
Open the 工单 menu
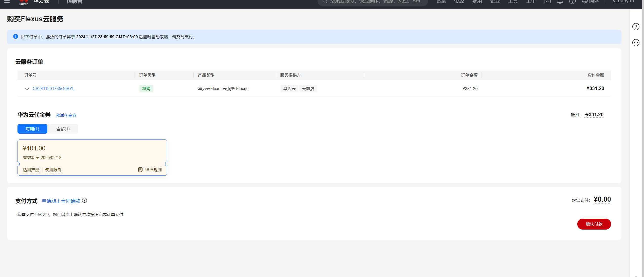(x=531, y=2)
